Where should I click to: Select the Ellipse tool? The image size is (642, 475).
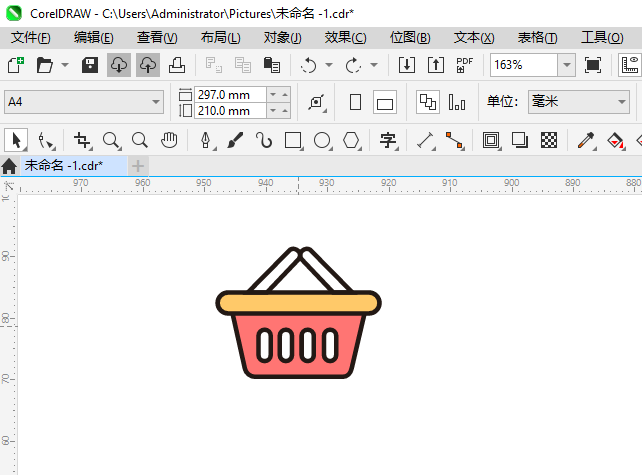tap(322, 140)
